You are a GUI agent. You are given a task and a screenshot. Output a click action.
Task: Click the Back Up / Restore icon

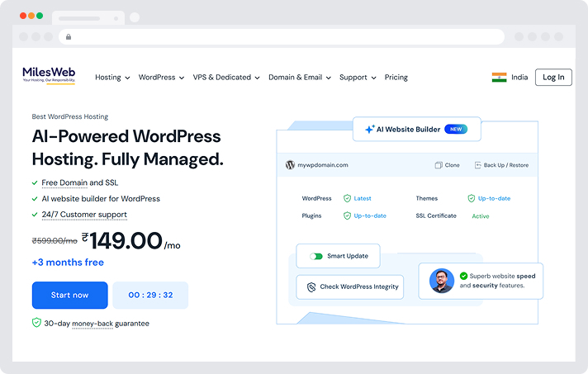tap(477, 165)
